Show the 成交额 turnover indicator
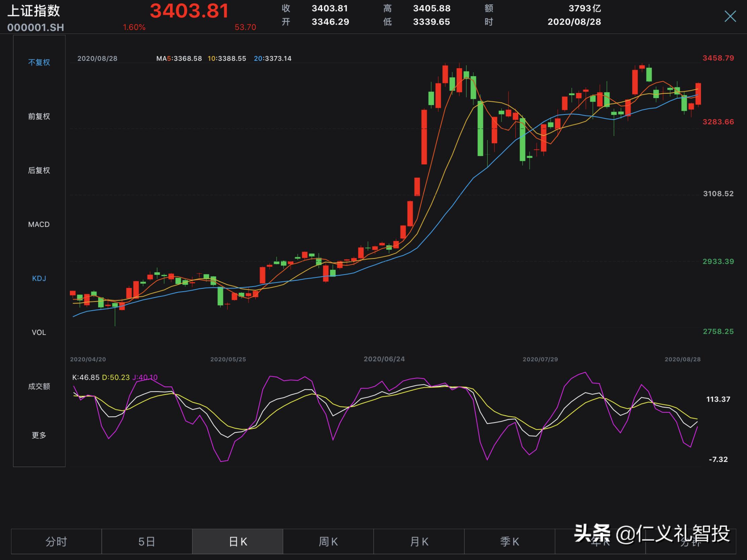 [39, 387]
